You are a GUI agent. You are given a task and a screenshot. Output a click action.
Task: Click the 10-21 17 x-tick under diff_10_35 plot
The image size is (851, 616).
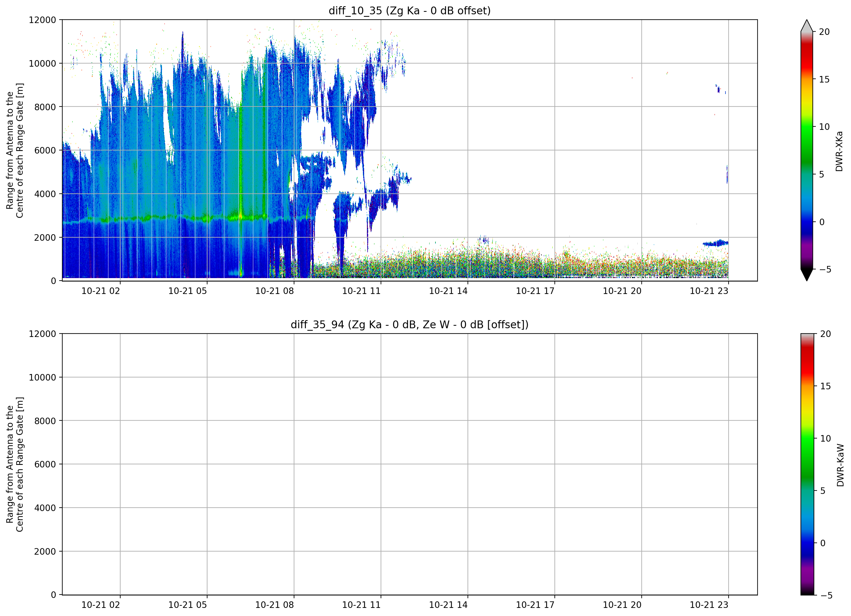click(x=535, y=291)
